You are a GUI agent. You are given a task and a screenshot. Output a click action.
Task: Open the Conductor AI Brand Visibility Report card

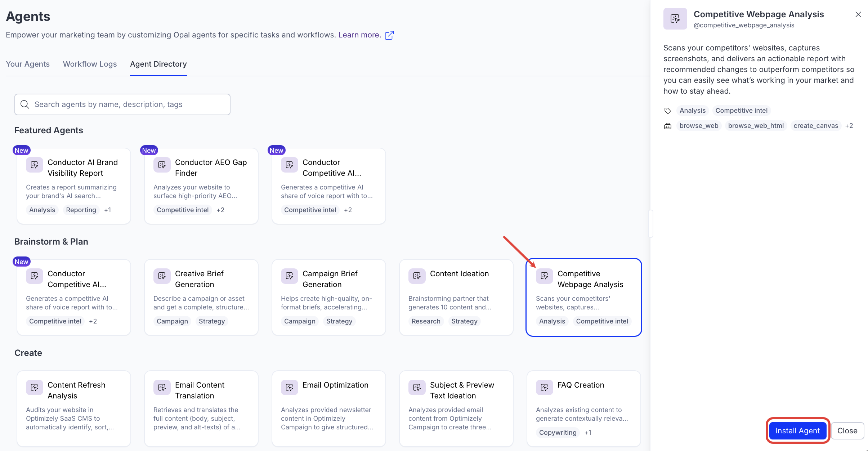[x=74, y=186]
